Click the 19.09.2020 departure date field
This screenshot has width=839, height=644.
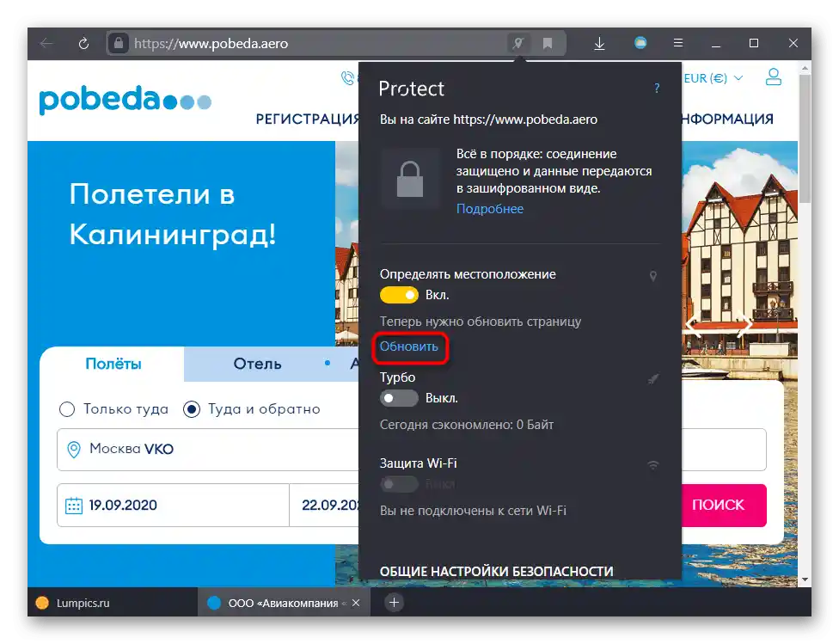pyautogui.click(x=173, y=506)
